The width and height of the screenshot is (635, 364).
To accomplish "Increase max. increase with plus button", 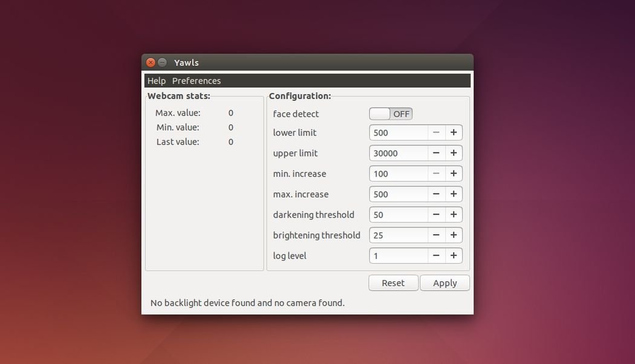I will click(454, 194).
